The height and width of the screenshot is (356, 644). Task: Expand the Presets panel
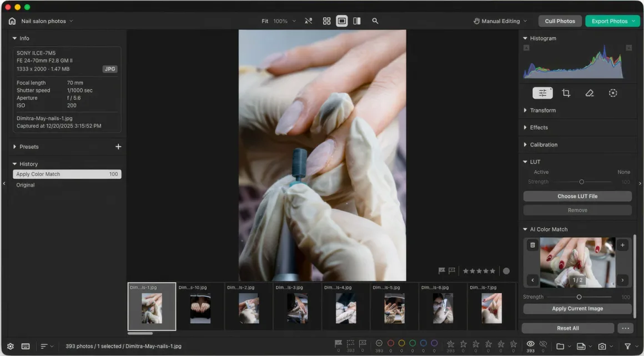pyautogui.click(x=15, y=147)
